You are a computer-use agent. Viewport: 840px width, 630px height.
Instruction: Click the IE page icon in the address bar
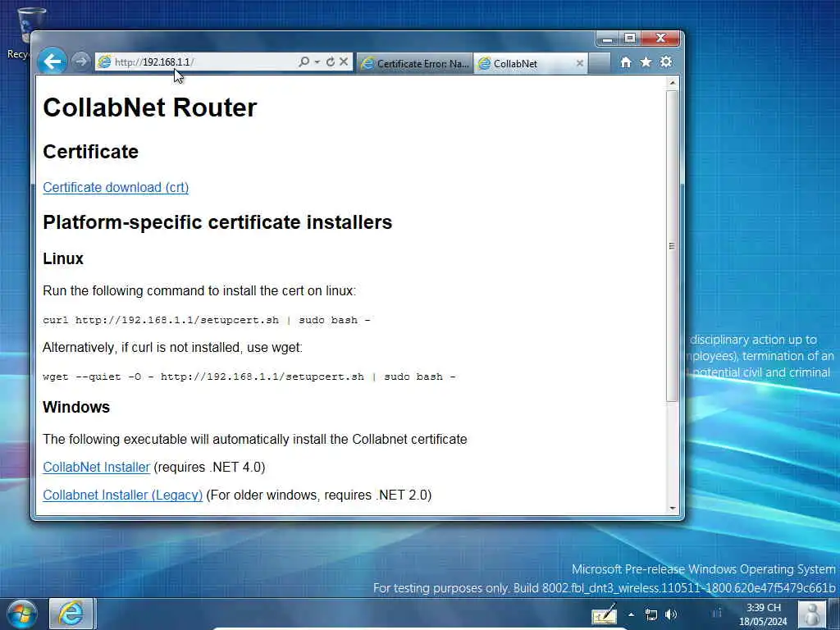tap(104, 62)
